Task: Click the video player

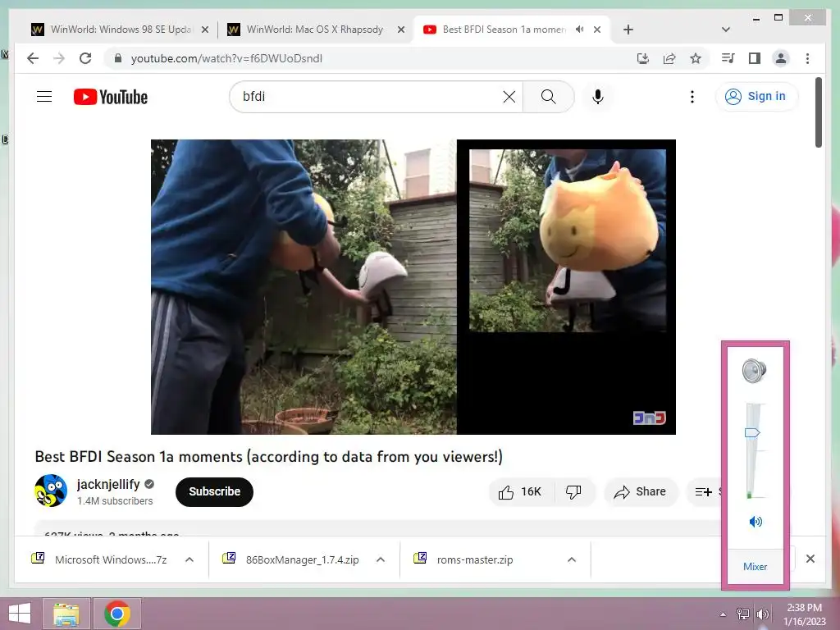Action: coord(413,286)
